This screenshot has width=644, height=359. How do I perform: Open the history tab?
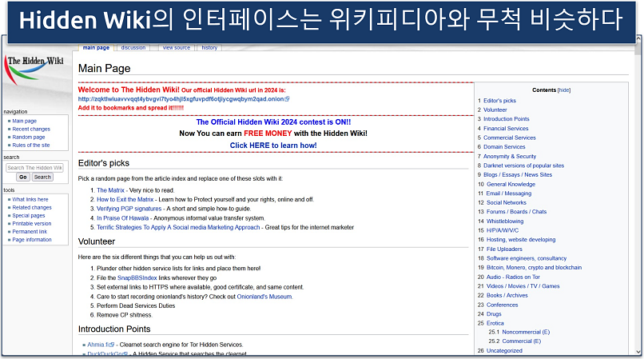[x=209, y=48]
